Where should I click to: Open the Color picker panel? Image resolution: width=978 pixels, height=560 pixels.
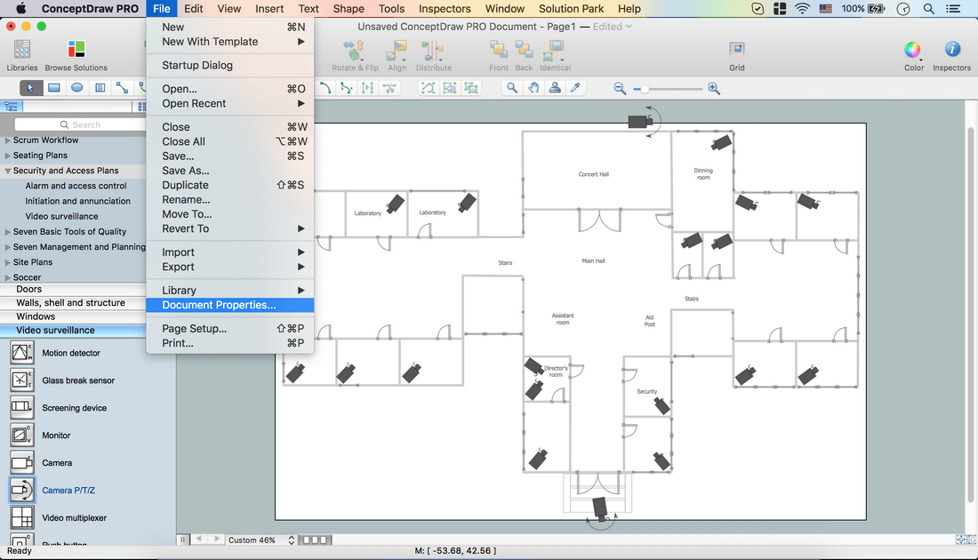coord(913,51)
